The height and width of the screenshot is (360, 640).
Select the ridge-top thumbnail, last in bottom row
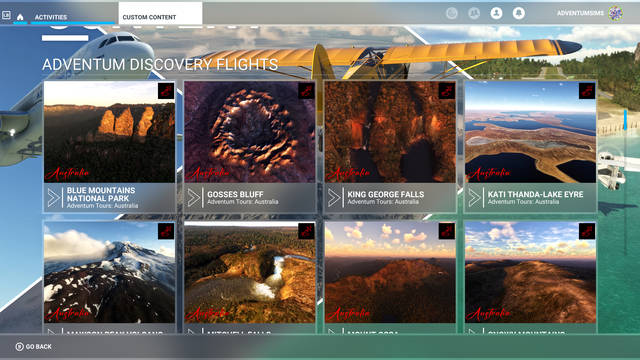531,272
